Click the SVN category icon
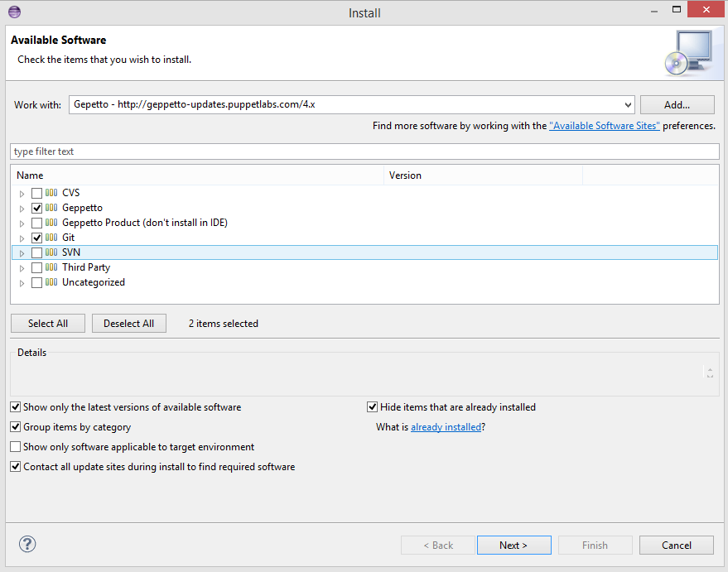 pos(51,252)
